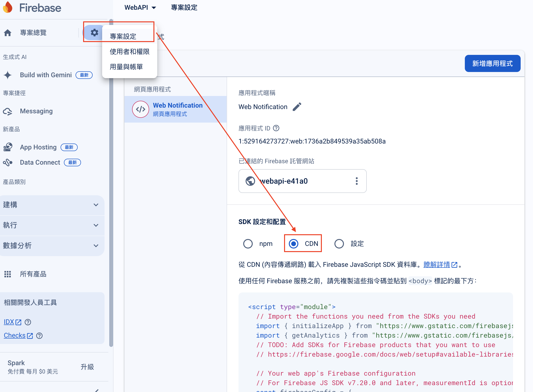Open three-dot menu for webapi-e41a0
533x392 pixels.
357,181
